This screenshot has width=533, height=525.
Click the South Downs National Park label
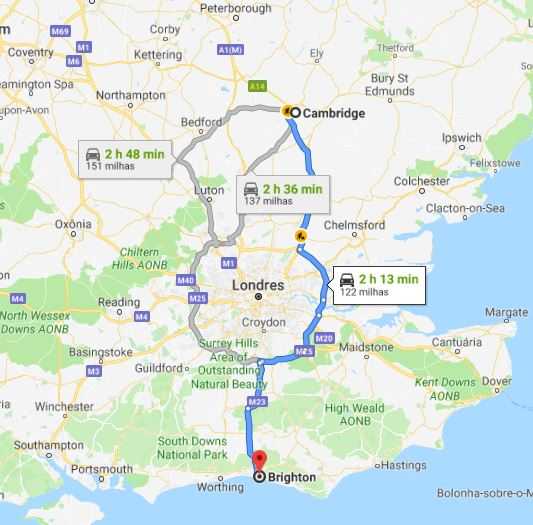(192, 448)
